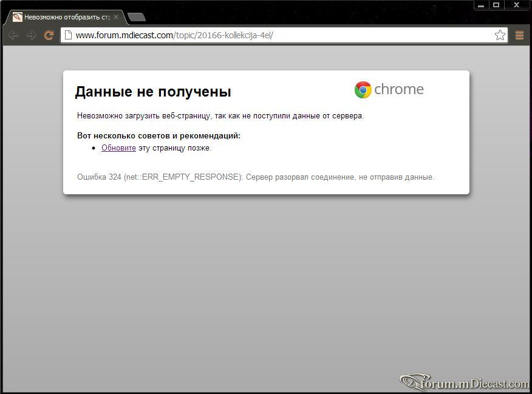
Task: Go back with the browser back arrow
Action: (x=13, y=35)
